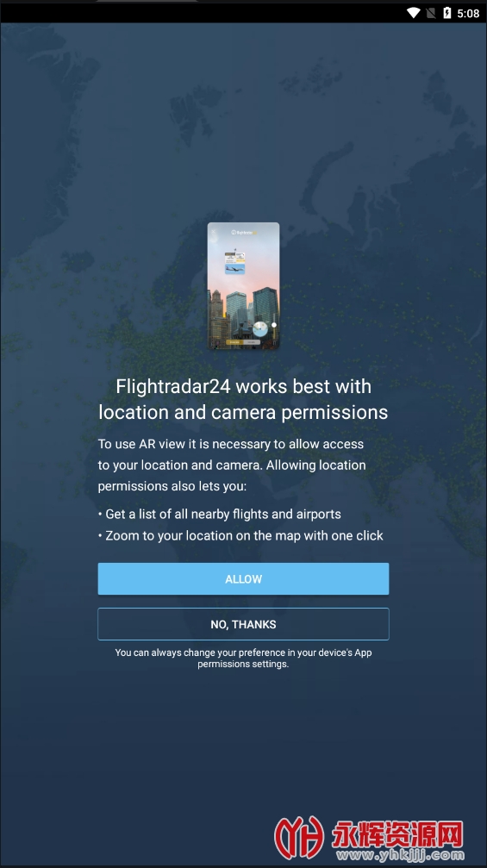This screenshot has width=487, height=868.
Task: Select the gray right toggle segment in preview
Action: pos(252,342)
